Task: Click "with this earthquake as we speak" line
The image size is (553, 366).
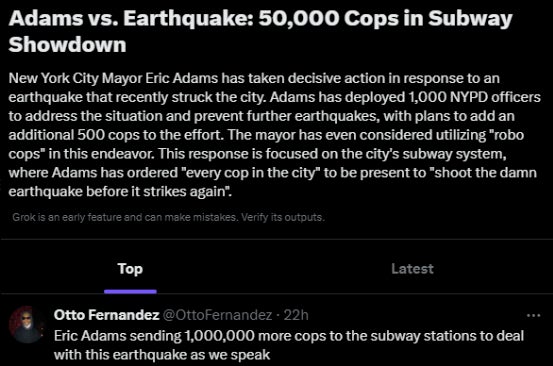Action: coord(162,355)
